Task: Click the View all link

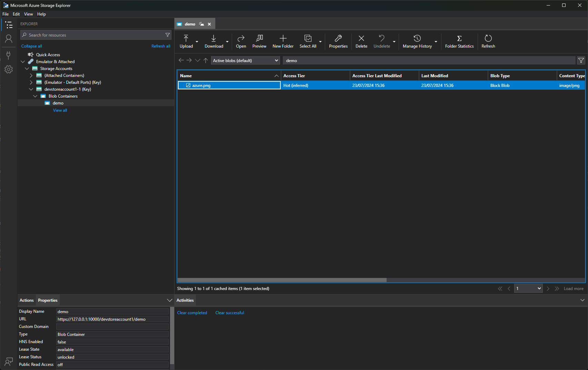Action: click(x=60, y=110)
